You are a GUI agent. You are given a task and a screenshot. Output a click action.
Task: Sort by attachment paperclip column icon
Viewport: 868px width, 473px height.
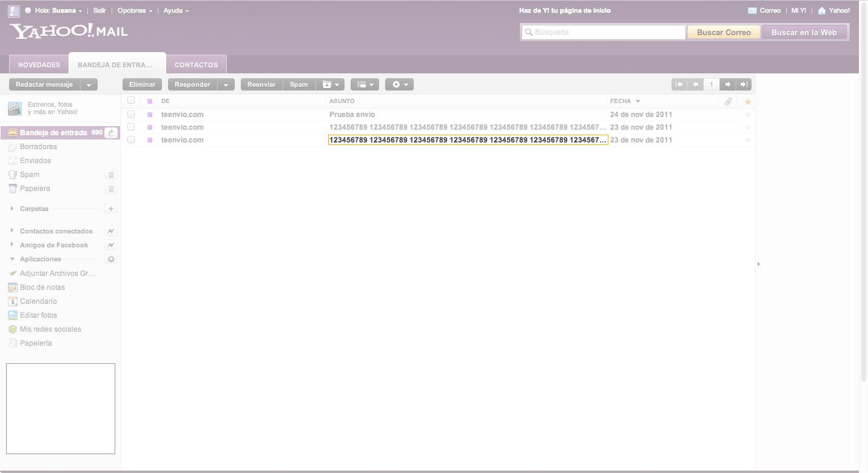click(x=728, y=102)
